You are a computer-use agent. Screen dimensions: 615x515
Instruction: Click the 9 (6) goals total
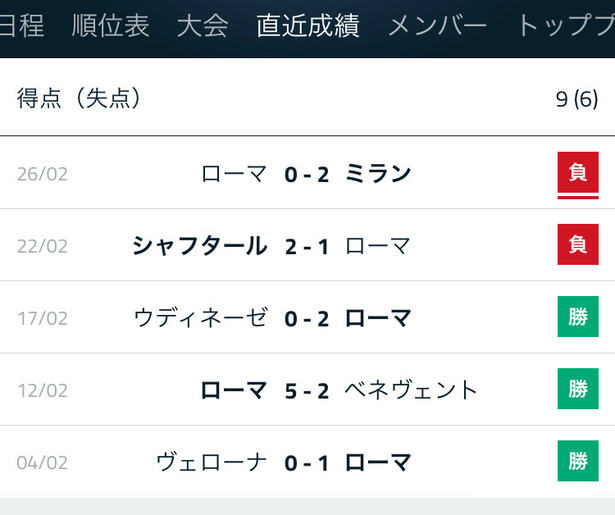pyautogui.click(x=577, y=99)
